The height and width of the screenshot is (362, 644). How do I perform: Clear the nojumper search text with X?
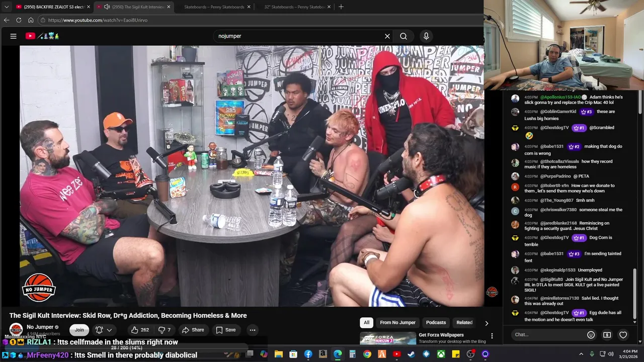click(x=387, y=36)
